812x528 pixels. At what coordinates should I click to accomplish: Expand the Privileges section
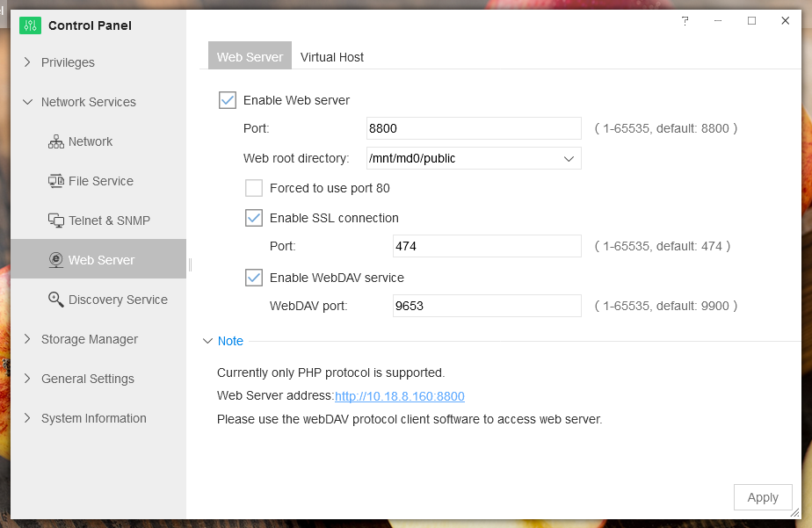(x=27, y=62)
